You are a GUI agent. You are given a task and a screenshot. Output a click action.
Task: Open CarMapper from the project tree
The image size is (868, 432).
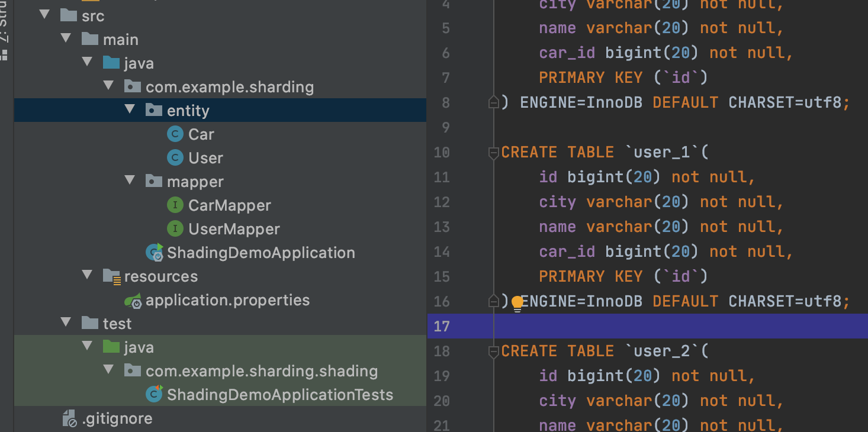coord(230,205)
